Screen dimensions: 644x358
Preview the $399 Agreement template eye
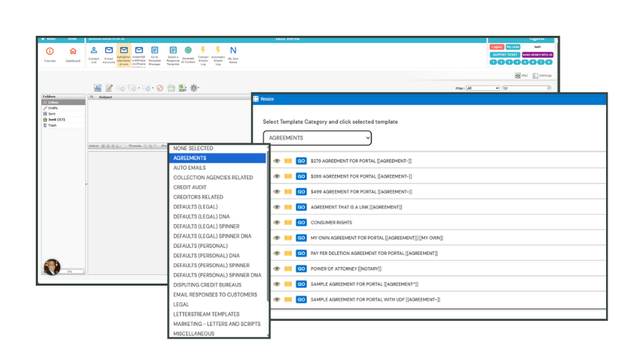(277, 176)
